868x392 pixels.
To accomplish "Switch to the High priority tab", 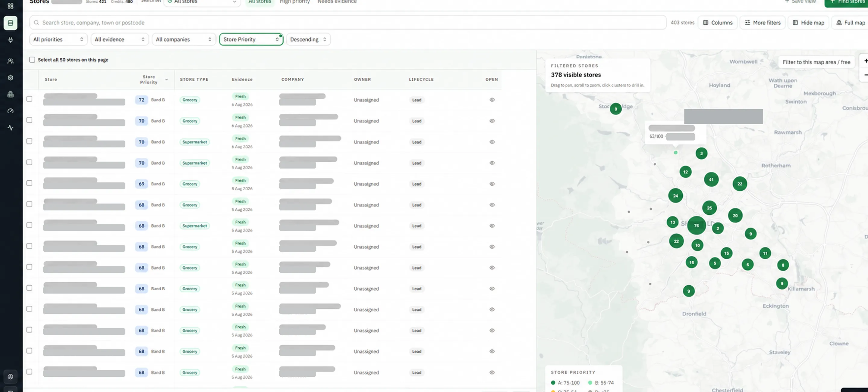I will [294, 2].
